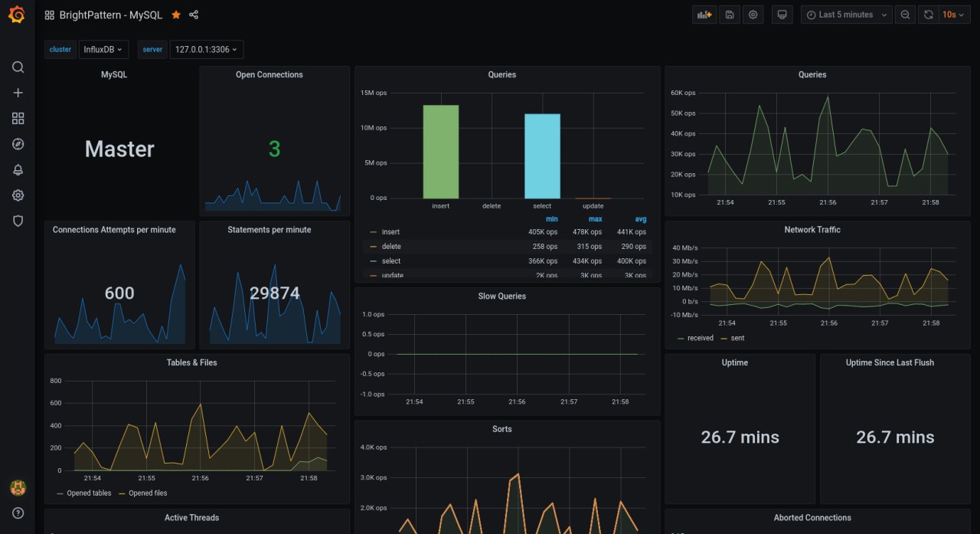Screen dimensions: 980x534
Task: Open the Slow Queries panel title menu
Action: [x=501, y=296]
